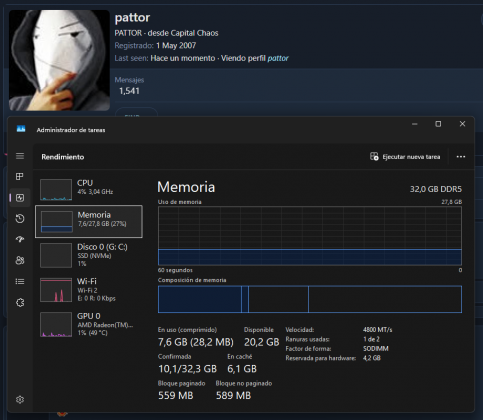
Task: Click the Uso de memoria graph
Action: [x=310, y=236]
